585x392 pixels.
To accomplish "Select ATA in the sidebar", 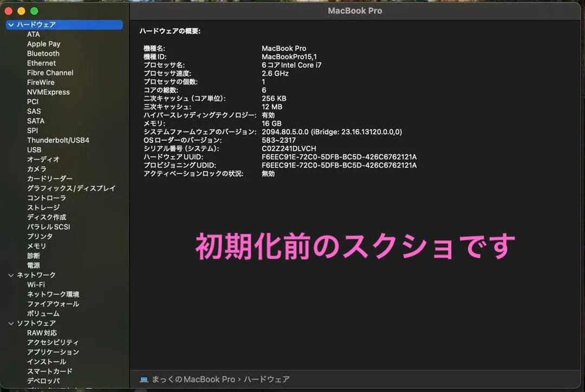I will [x=33, y=34].
